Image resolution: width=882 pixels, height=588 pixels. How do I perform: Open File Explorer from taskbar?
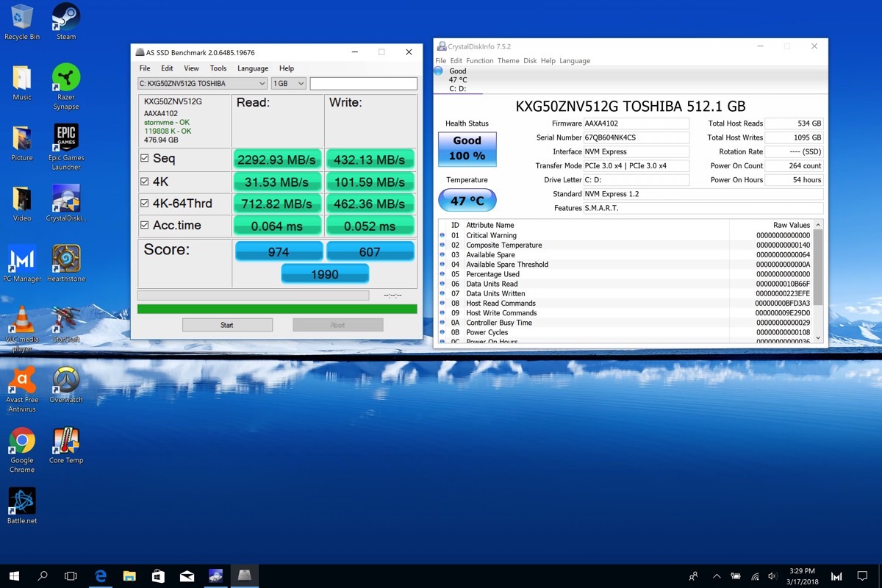pos(129,576)
